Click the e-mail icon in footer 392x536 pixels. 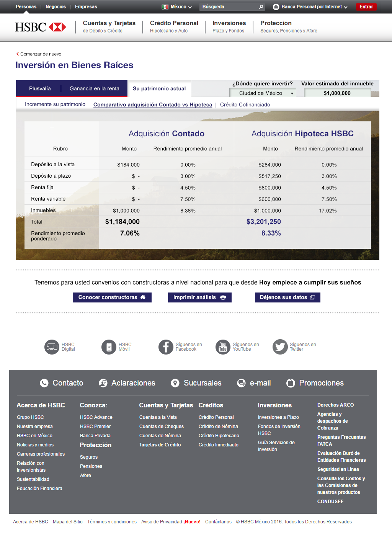tap(241, 383)
